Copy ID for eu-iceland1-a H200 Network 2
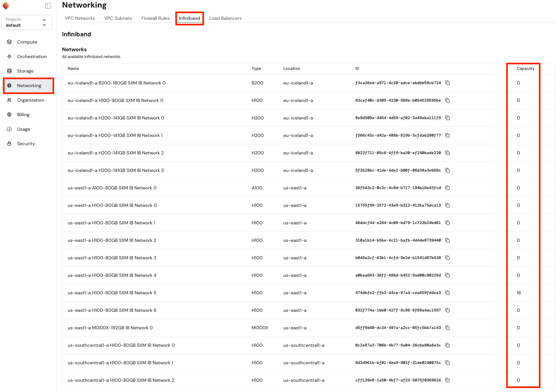The width and height of the screenshot is (560, 392). click(x=447, y=153)
